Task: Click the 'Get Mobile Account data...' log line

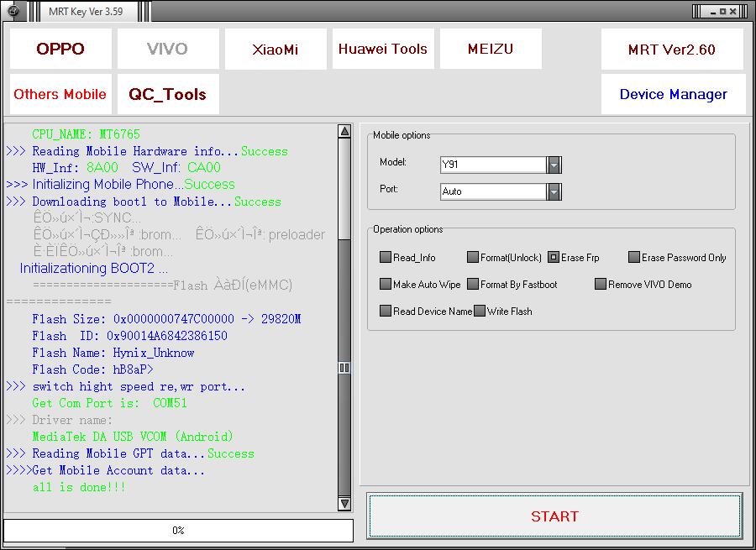Action: [106, 470]
